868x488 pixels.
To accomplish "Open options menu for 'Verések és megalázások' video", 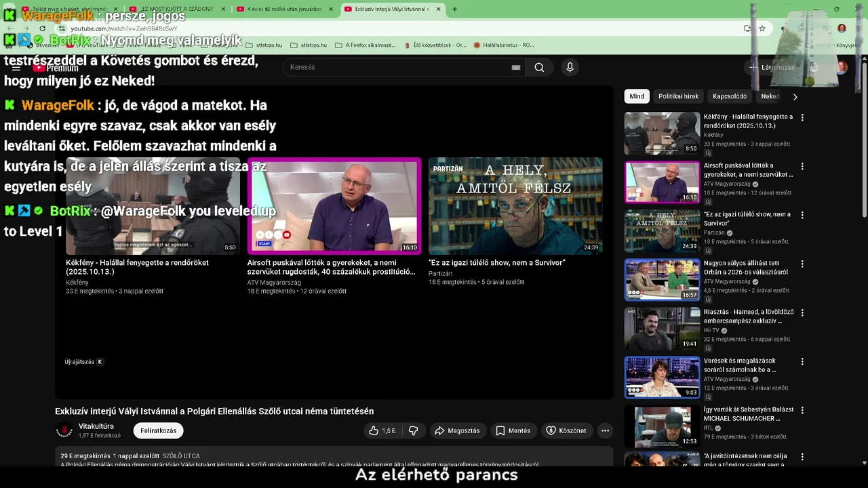I will click(802, 361).
